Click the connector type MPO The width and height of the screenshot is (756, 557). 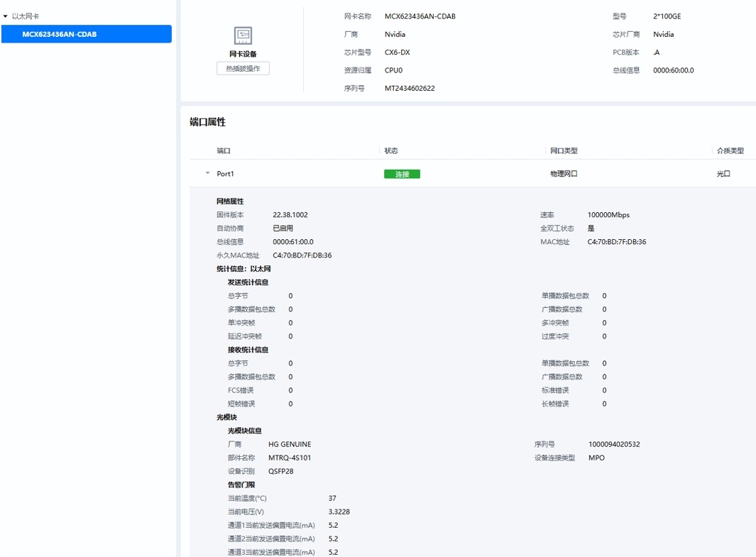[596, 458]
